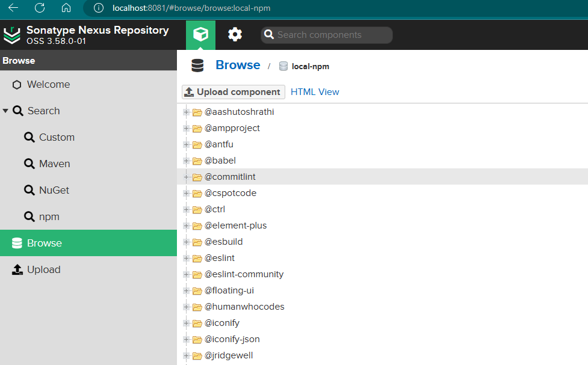Select the @jridgewell tree row

[x=383, y=355]
